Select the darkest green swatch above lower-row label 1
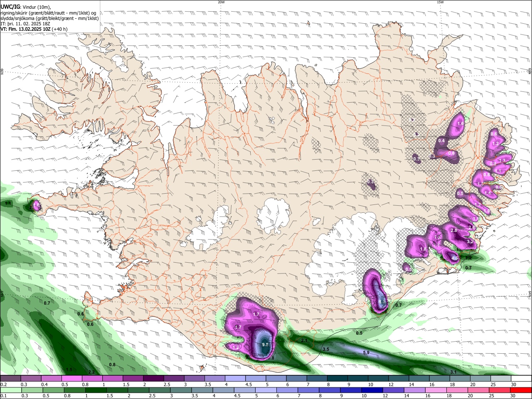 coord(96,390)
